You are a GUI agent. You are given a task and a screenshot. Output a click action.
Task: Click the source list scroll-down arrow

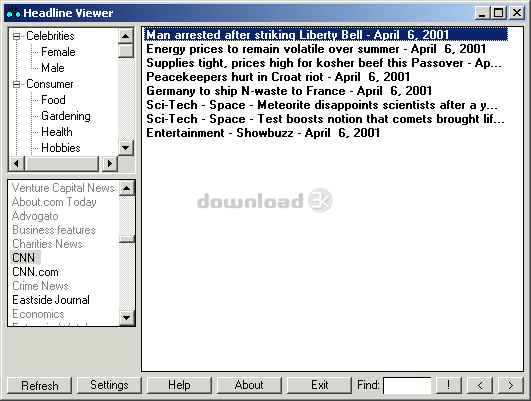pyautogui.click(x=127, y=317)
